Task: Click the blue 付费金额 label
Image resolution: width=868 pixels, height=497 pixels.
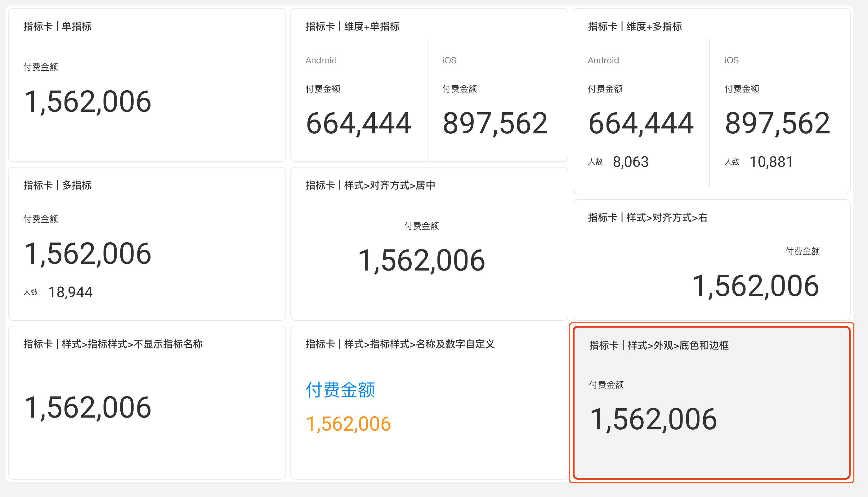Action: [340, 389]
